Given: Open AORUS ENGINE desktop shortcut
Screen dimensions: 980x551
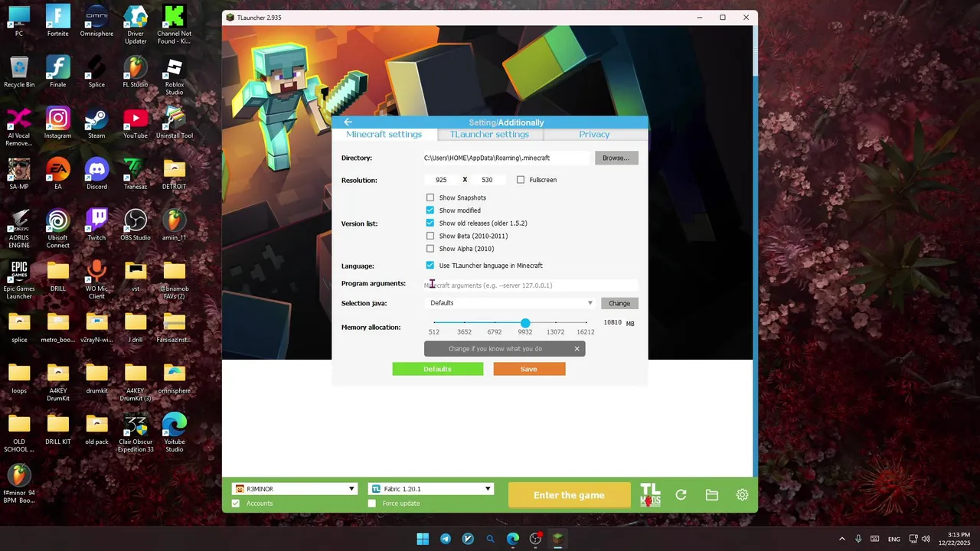Looking at the screenshot, I should pos(19,230).
